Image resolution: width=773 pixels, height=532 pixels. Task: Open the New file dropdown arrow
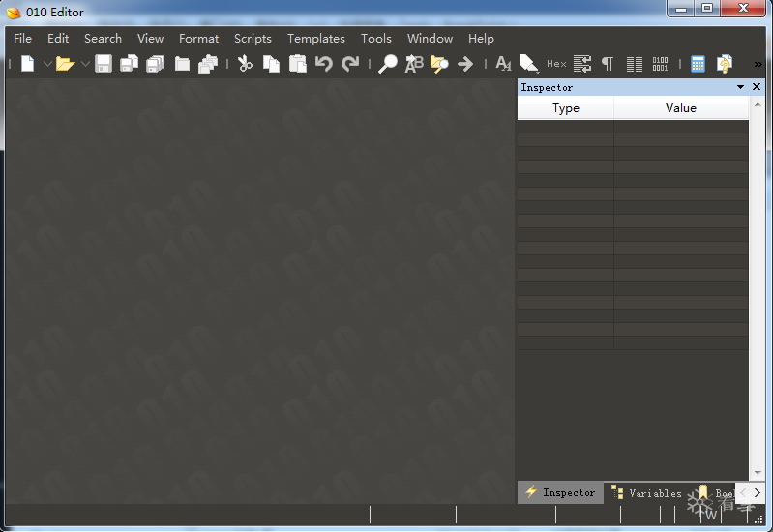point(47,64)
